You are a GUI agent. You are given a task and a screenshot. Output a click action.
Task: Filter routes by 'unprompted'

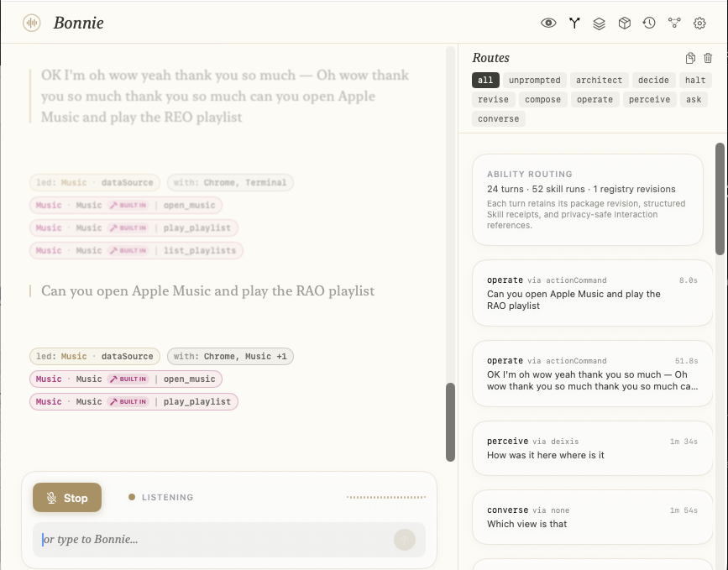(534, 80)
